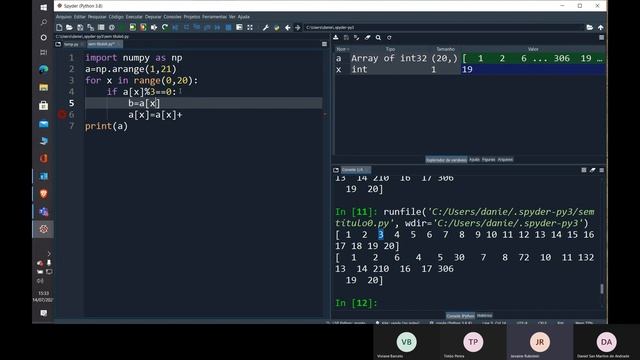Save the current file via toolbar
640x360 pixels.
80,27
